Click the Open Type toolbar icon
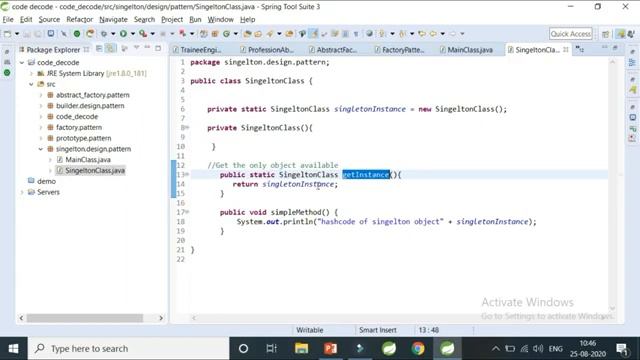640x360 pixels. click(247, 34)
